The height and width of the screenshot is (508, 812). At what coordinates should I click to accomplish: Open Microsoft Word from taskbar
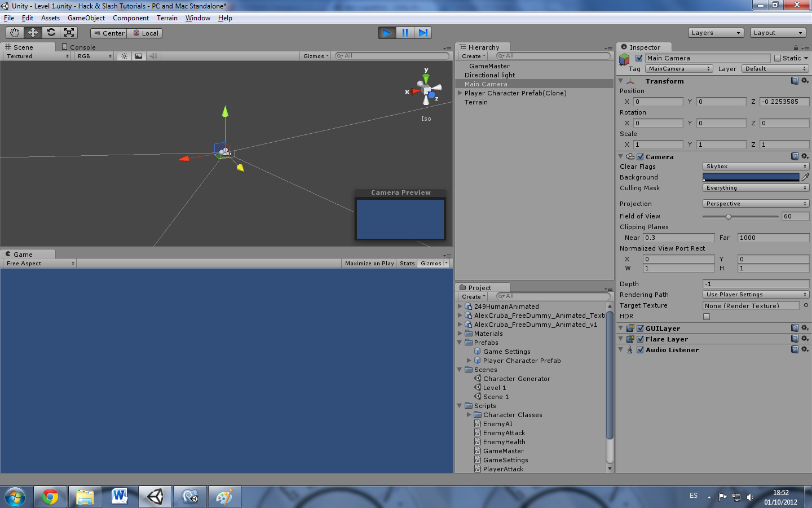120,497
